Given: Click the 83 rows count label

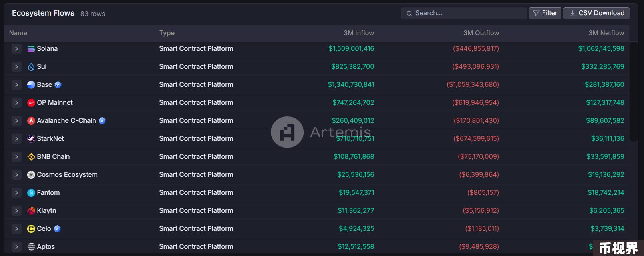Looking at the screenshot, I should click(x=93, y=14).
